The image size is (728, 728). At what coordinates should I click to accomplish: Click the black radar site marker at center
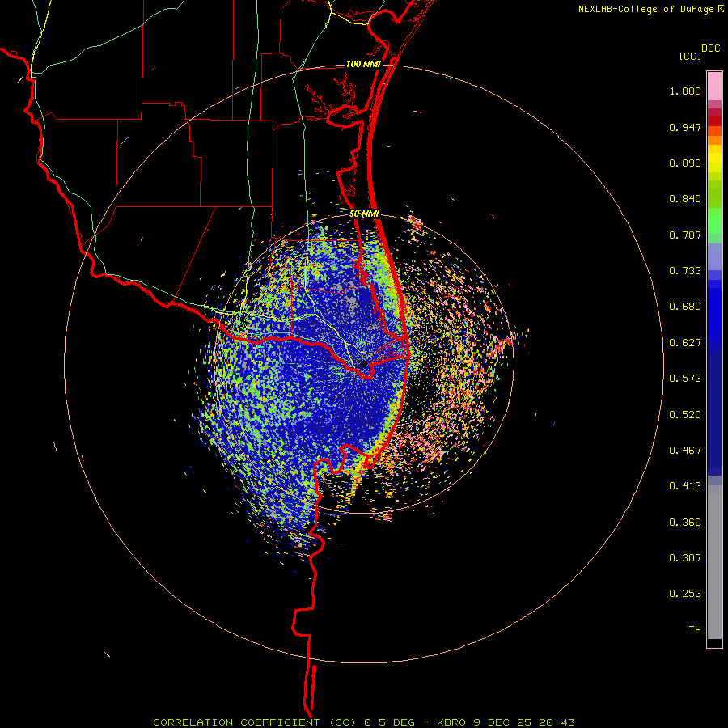(x=363, y=363)
